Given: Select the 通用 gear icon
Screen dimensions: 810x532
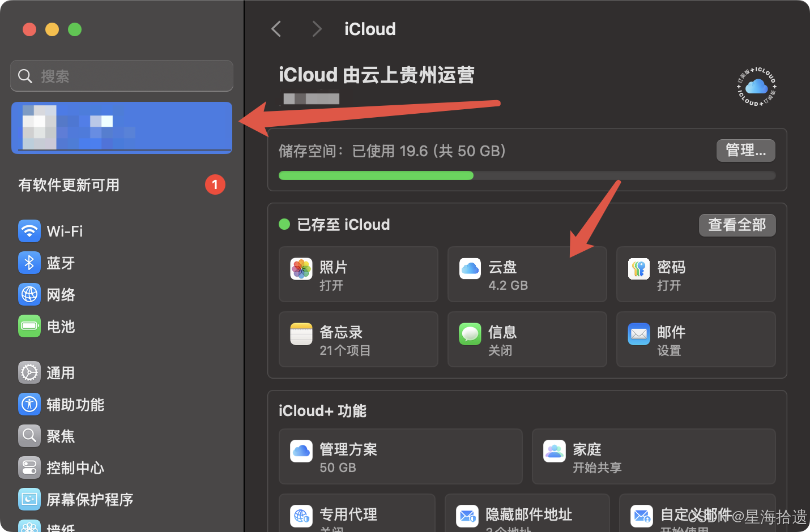Looking at the screenshot, I should (29, 372).
